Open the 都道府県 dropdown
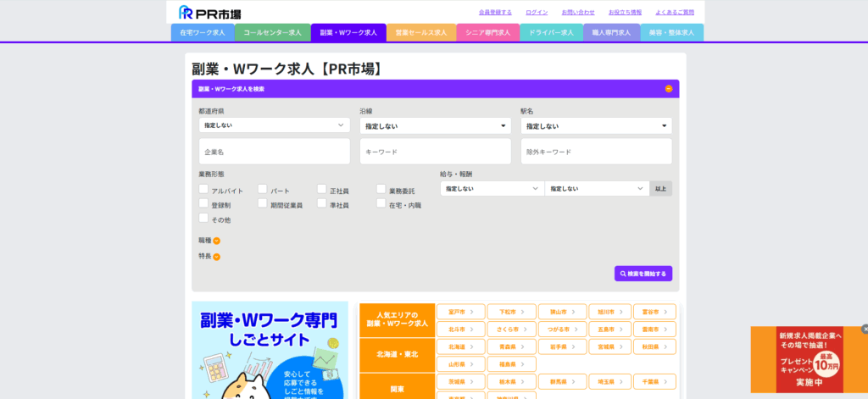868x399 pixels. (x=274, y=125)
